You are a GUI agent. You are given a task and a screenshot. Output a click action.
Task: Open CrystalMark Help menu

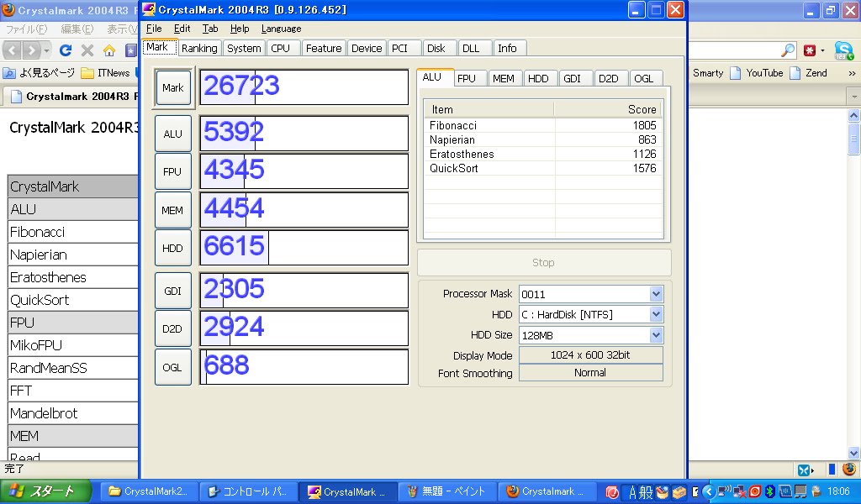240,29
